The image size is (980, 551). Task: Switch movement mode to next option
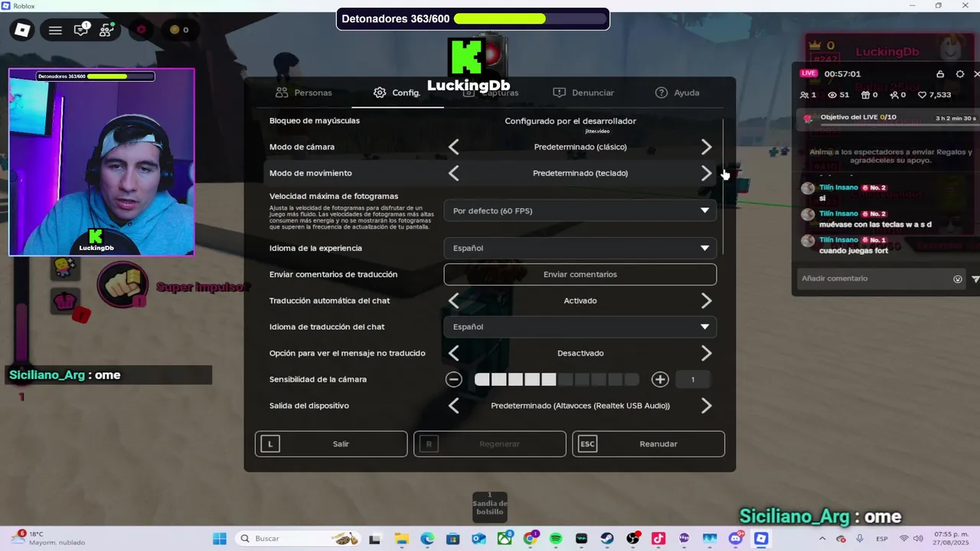click(x=706, y=173)
